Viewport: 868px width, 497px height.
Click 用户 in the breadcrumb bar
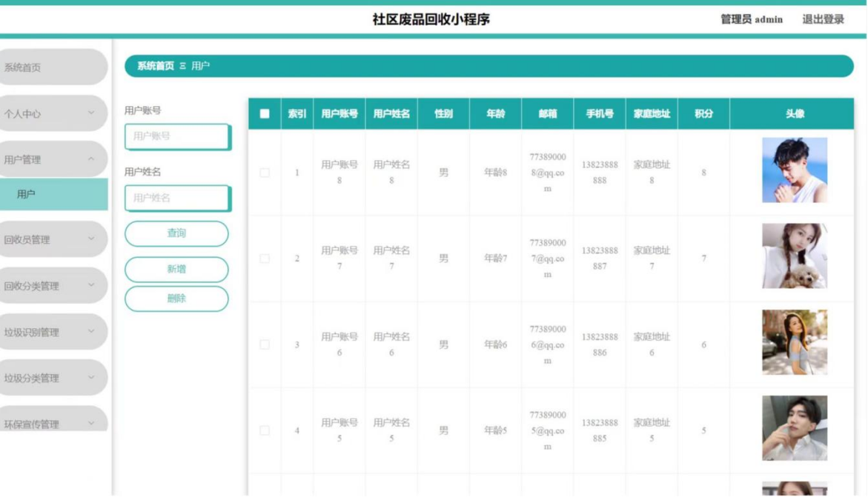[200, 66]
